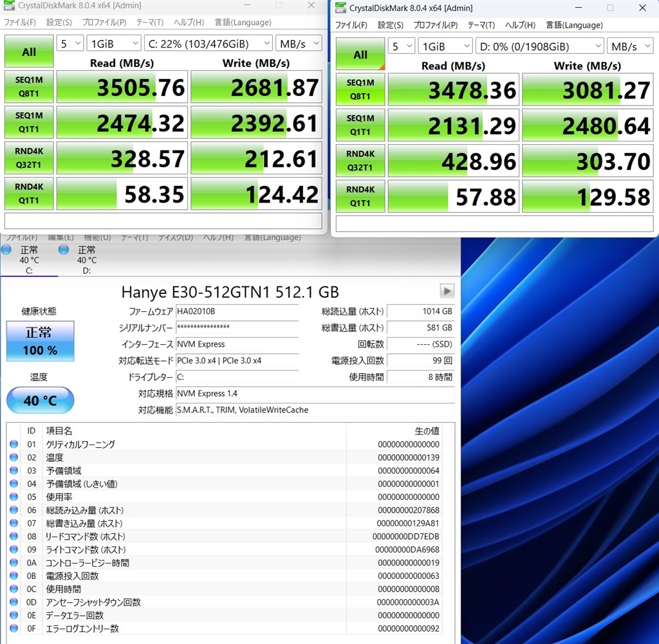The image size is (659, 644).
Task: Click the 総読込量 value 1014 GB
Action: [x=421, y=311]
